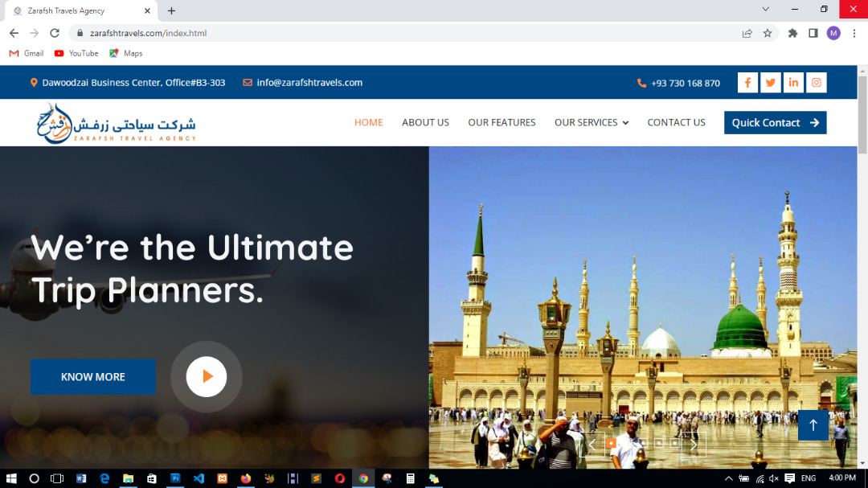
Task: Open the Gmail bookmark
Action: point(27,53)
